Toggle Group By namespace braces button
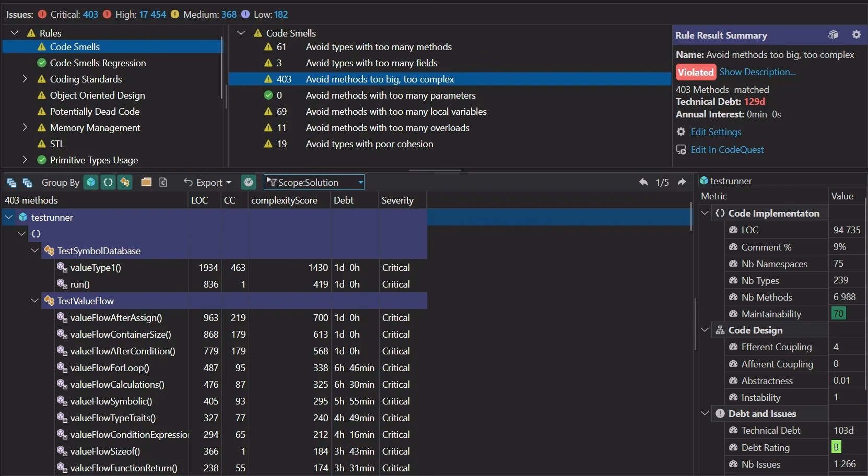The width and height of the screenshot is (868, 476). pyautogui.click(x=108, y=182)
